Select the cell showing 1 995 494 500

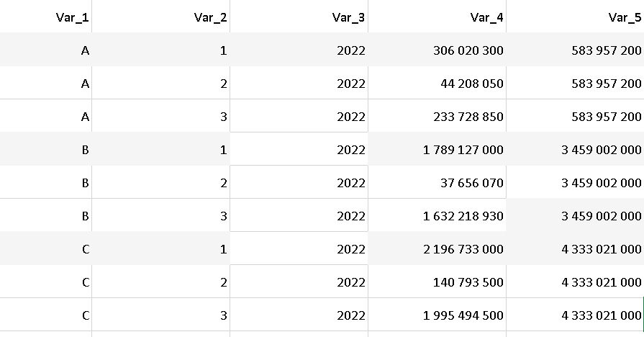pyautogui.click(x=463, y=315)
